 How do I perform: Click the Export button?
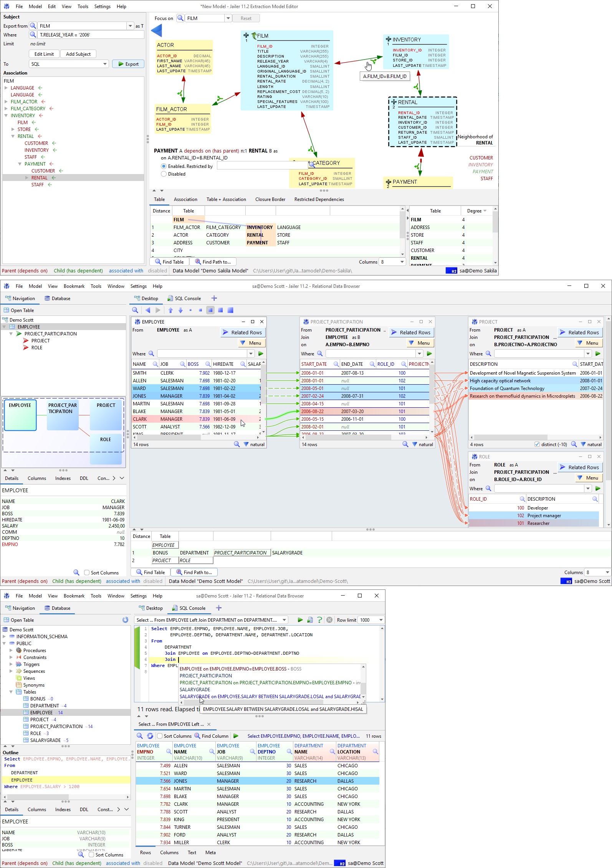tap(128, 64)
